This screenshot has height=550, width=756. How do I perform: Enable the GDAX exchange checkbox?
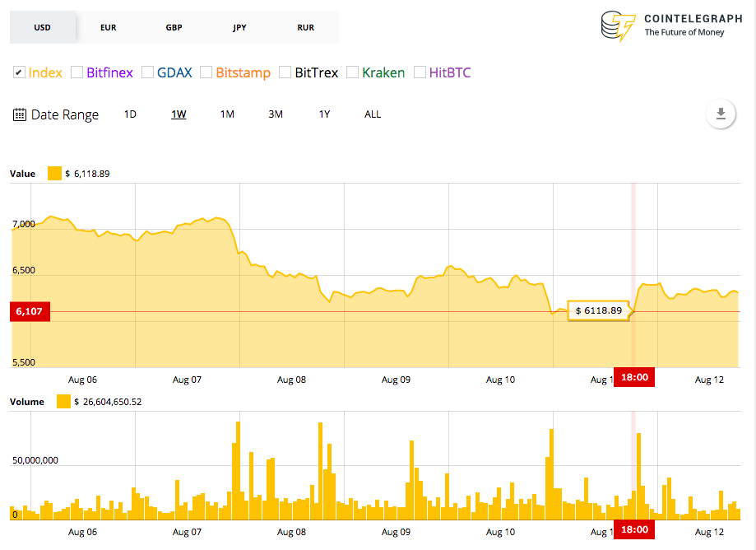click(x=148, y=72)
